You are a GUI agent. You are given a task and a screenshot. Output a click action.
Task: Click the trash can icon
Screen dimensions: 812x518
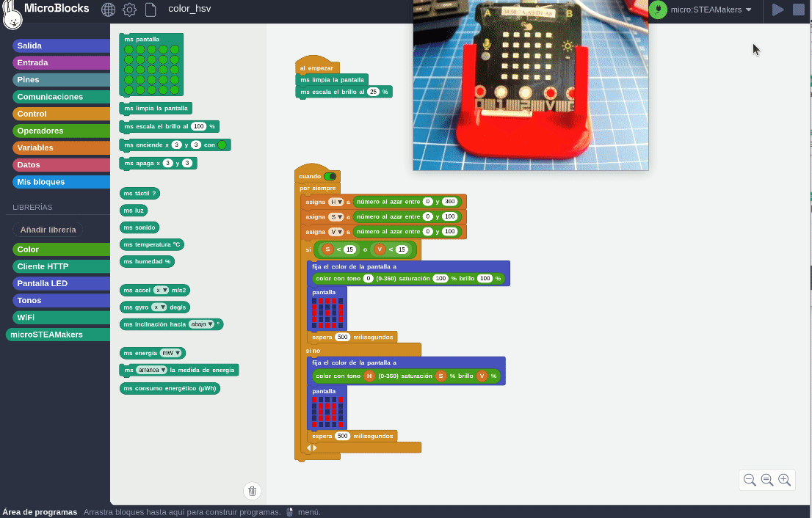[253, 491]
